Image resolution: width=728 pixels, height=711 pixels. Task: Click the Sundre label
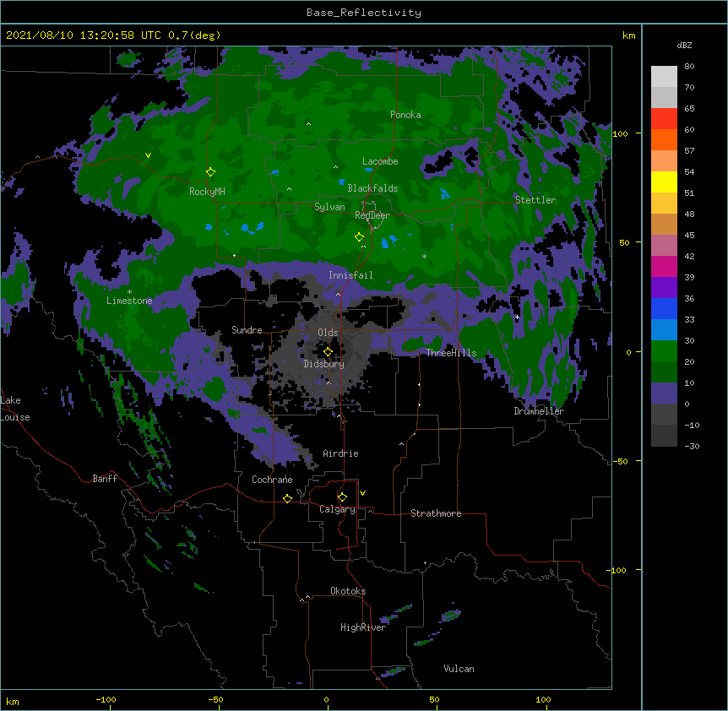tap(247, 330)
